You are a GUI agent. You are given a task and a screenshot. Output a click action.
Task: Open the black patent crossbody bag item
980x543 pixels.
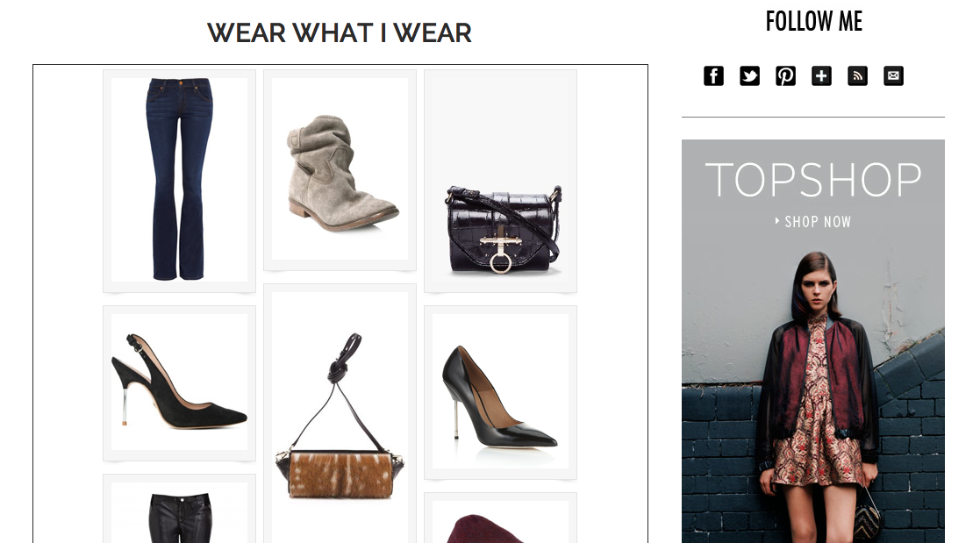(x=501, y=182)
